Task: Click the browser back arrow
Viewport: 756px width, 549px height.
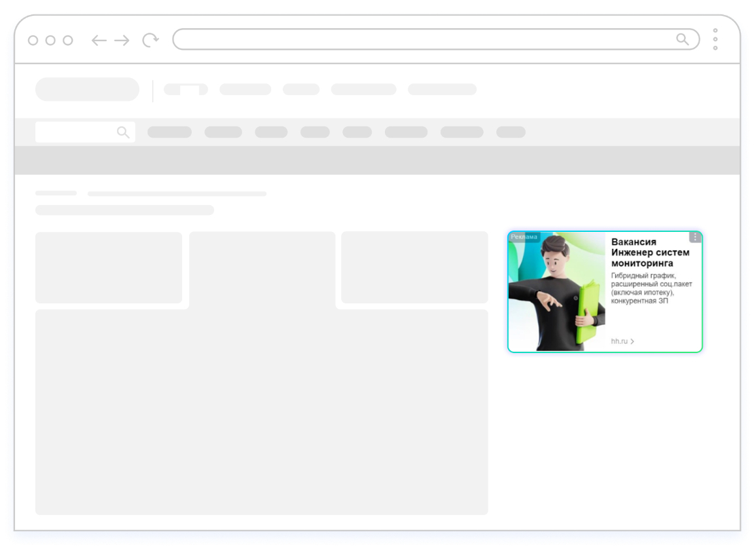Action: pyautogui.click(x=99, y=41)
